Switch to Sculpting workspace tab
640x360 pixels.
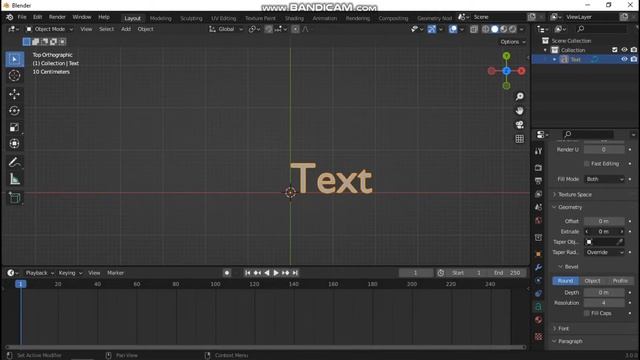(x=191, y=18)
